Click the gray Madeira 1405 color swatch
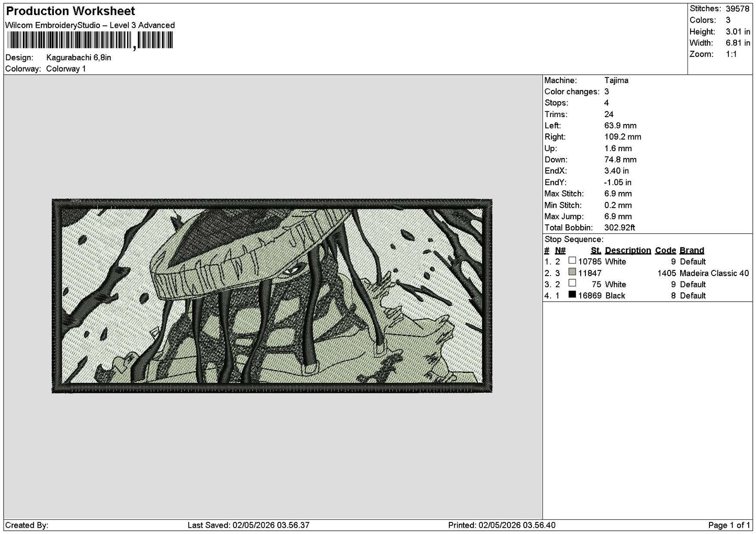The height and width of the screenshot is (534, 756). coord(572,272)
